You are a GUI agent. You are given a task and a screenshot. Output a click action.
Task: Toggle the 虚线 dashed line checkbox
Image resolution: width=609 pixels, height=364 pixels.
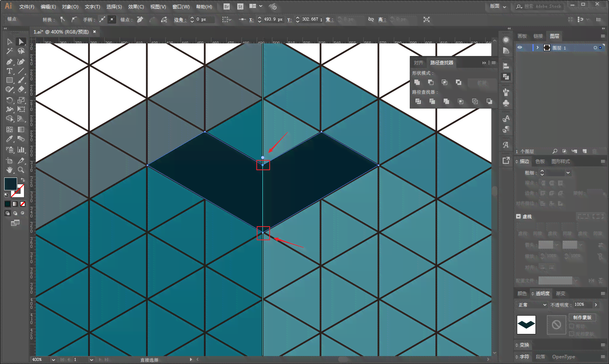(518, 216)
